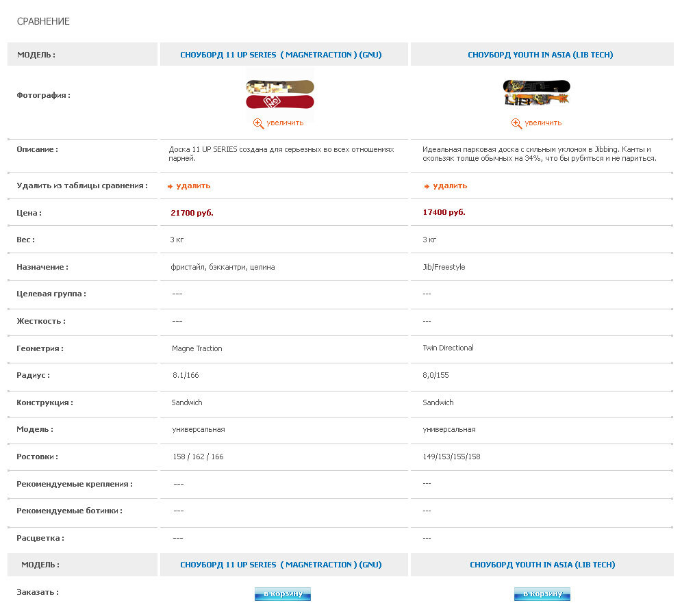Click the Jib/Freestyle value
Viewport: 682px width, 616px height.
[444, 267]
